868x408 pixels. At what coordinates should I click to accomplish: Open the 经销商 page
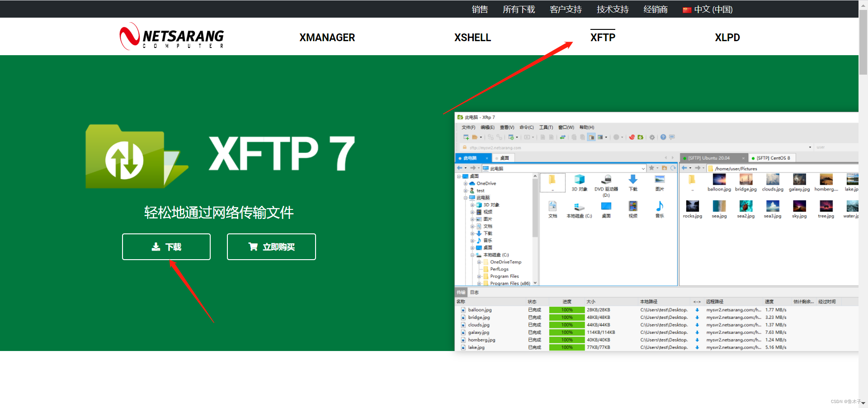tap(656, 9)
